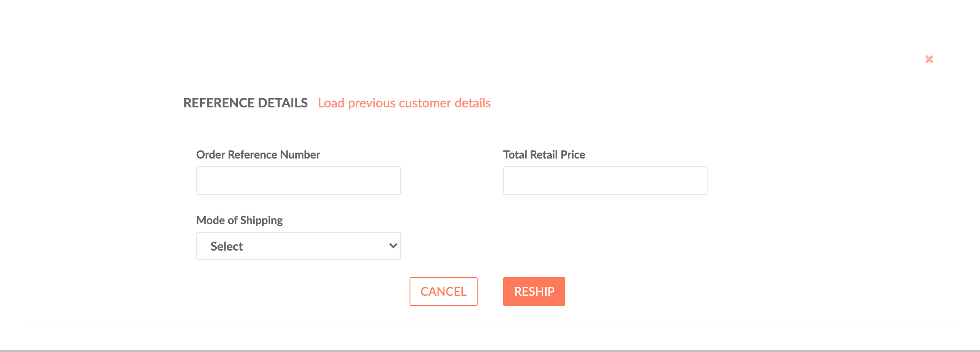Submit the form via RESHIP
The image size is (980, 352).
point(534,291)
